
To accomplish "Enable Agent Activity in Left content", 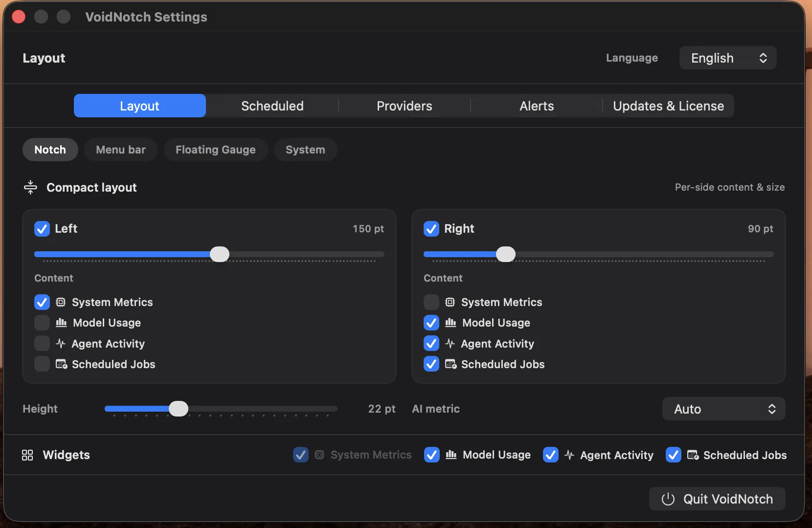I will [42, 344].
